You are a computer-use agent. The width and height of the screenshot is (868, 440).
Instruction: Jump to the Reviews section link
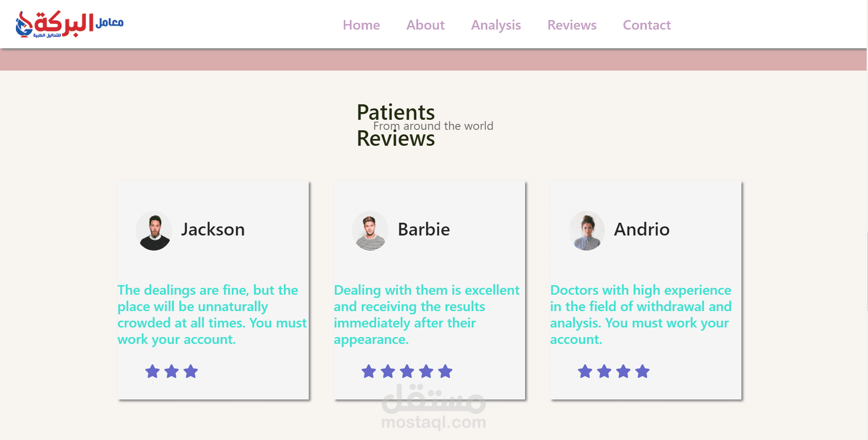coord(572,25)
